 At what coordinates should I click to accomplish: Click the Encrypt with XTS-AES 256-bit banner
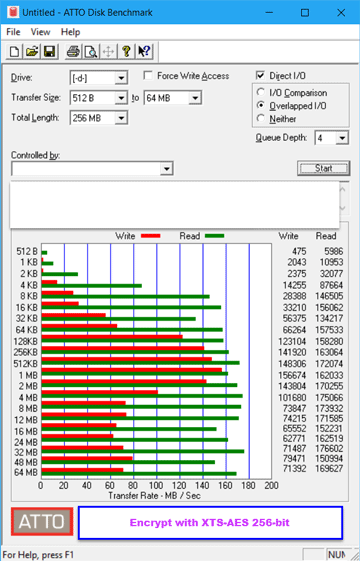pos(210,522)
